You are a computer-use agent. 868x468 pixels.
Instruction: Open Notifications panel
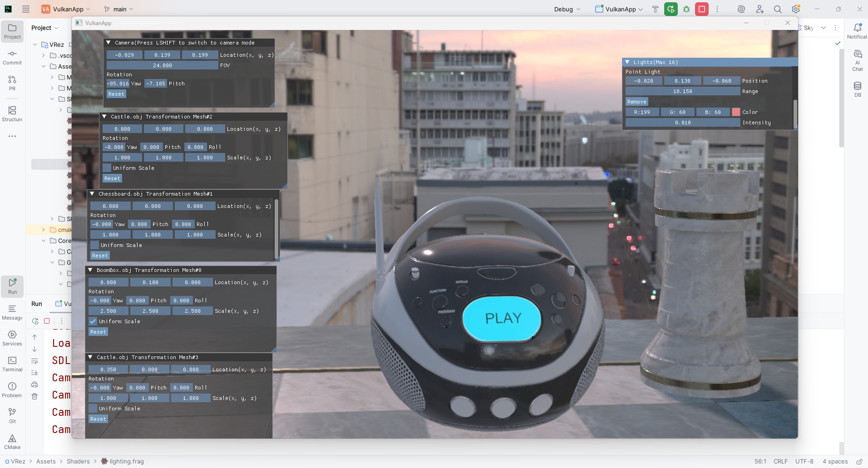(x=857, y=31)
